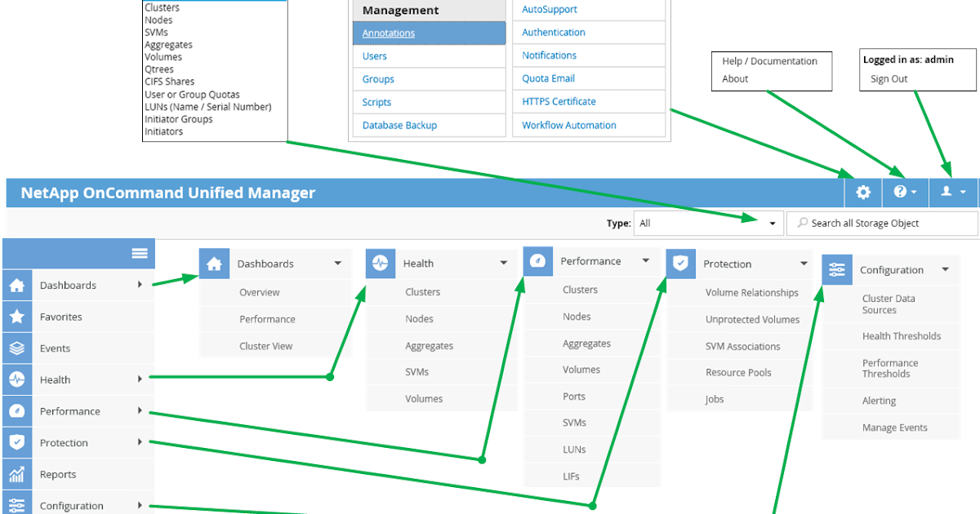Open Health via the heartbeat icon
Screen dimensions: 980x514
tap(15, 379)
